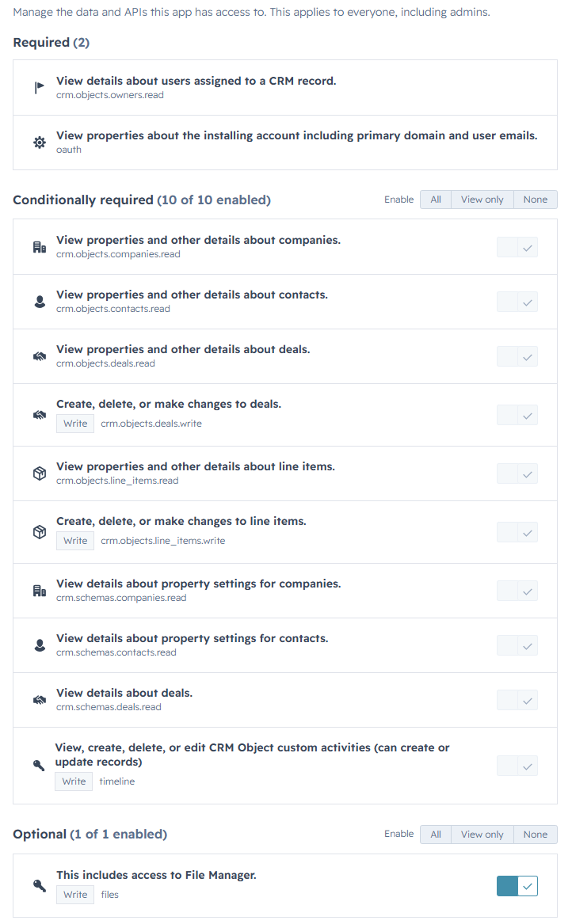Click the person icon for contacts.read scope

point(40,302)
